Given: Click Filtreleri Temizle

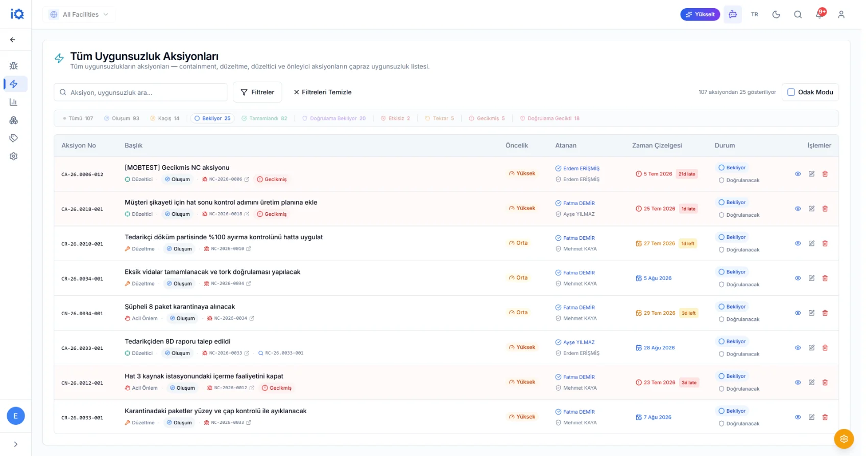Looking at the screenshot, I should point(322,92).
